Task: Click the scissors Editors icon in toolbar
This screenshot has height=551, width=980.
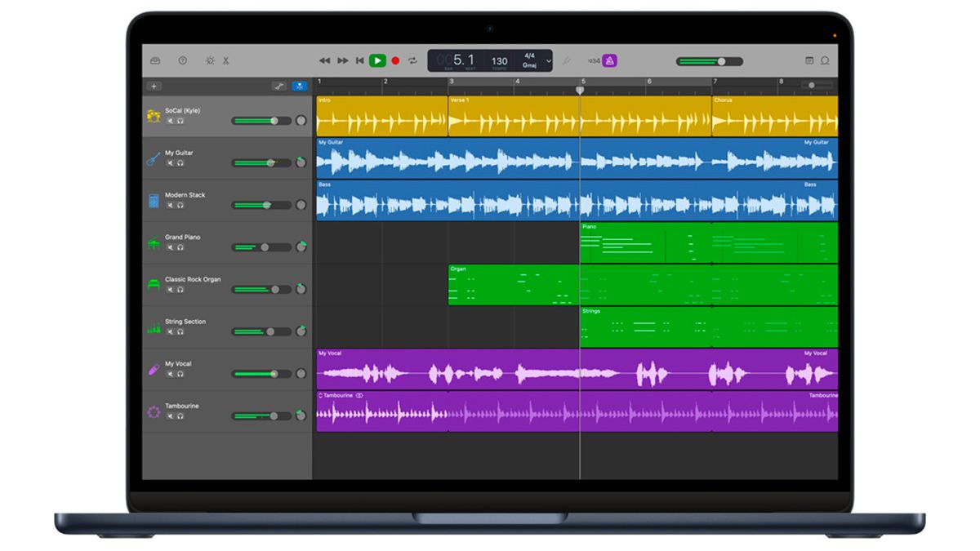Action: point(225,60)
